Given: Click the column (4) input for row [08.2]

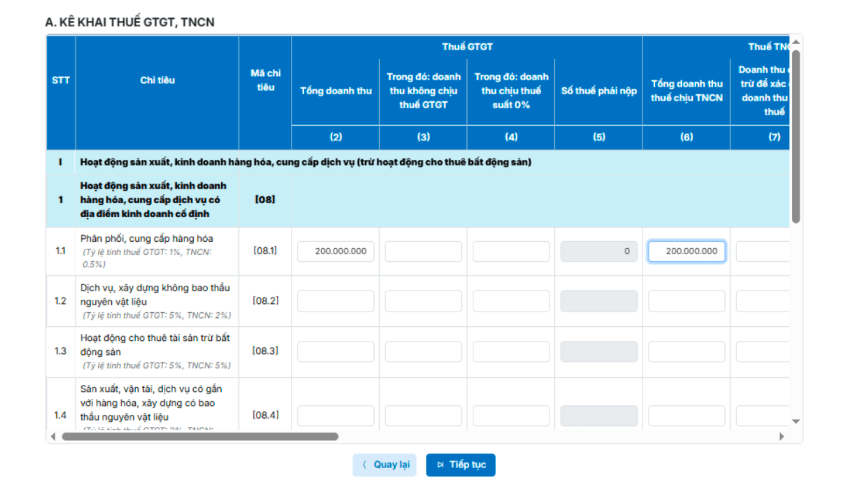Looking at the screenshot, I should coord(511,301).
